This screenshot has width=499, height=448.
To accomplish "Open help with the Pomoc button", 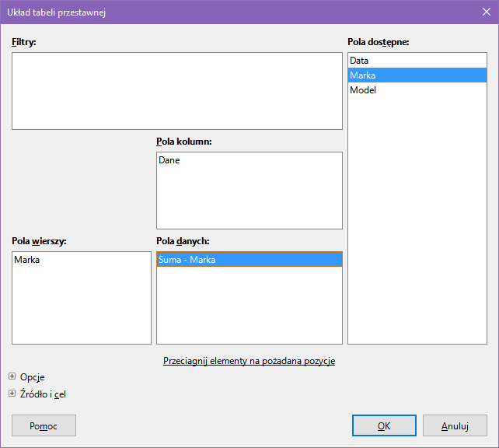I will [44, 425].
